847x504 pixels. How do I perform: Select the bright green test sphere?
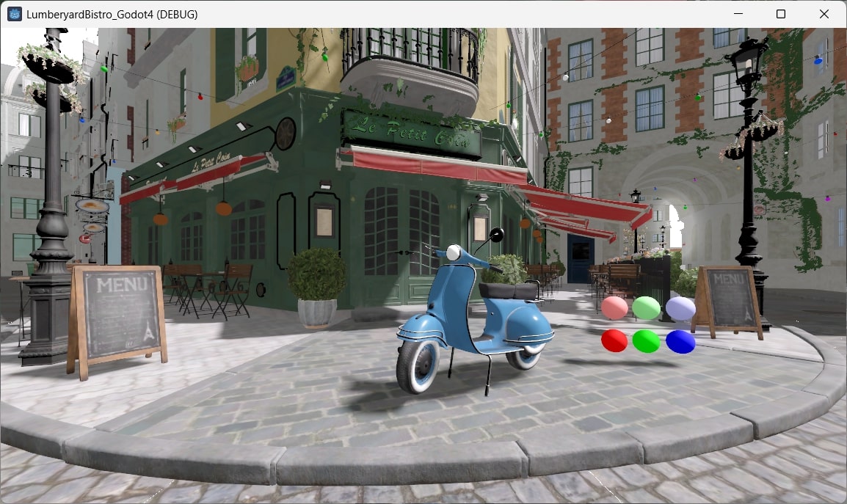646,340
